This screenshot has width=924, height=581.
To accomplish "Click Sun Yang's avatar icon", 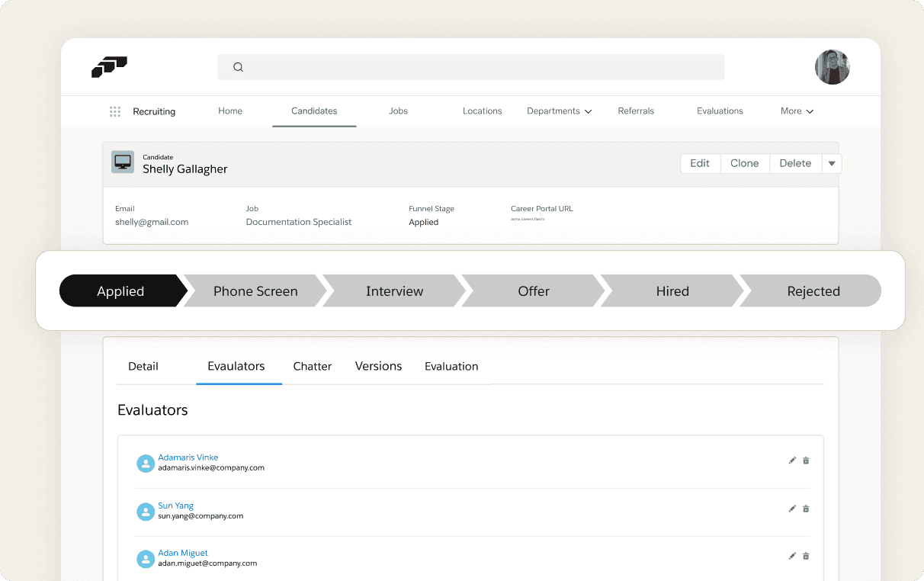I will coord(146,512).
